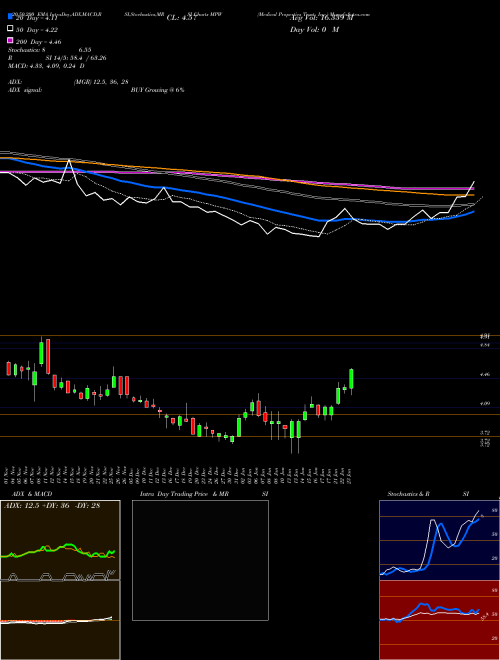The image size is (500, 660).
Task: Click the MACD: 4.33, 4.09, 0.24 readout
Action: [x=46, y=66]
